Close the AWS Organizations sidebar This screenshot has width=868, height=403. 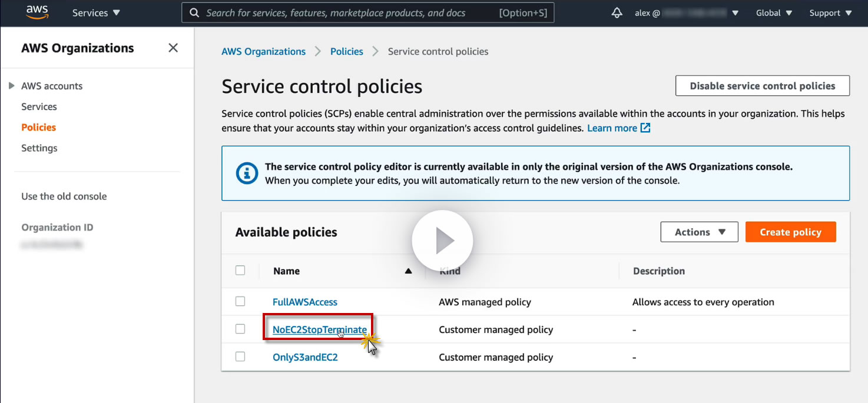(x=173, y=48)
